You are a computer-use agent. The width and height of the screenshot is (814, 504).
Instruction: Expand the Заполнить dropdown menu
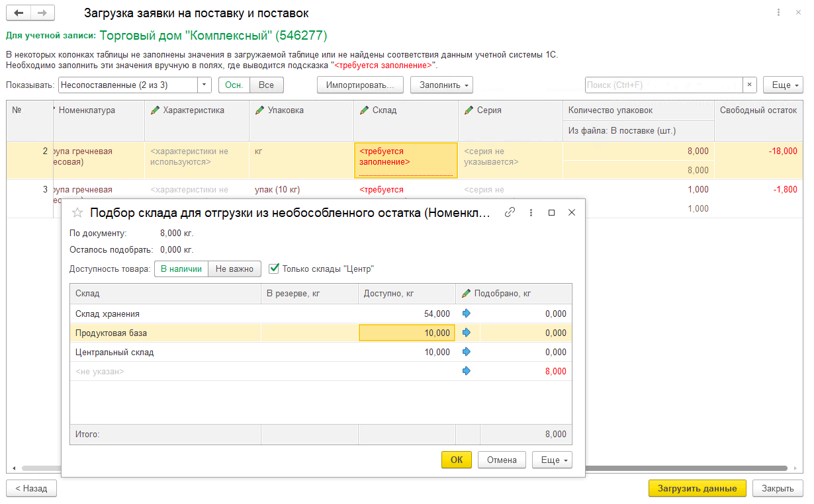[441, 85]
